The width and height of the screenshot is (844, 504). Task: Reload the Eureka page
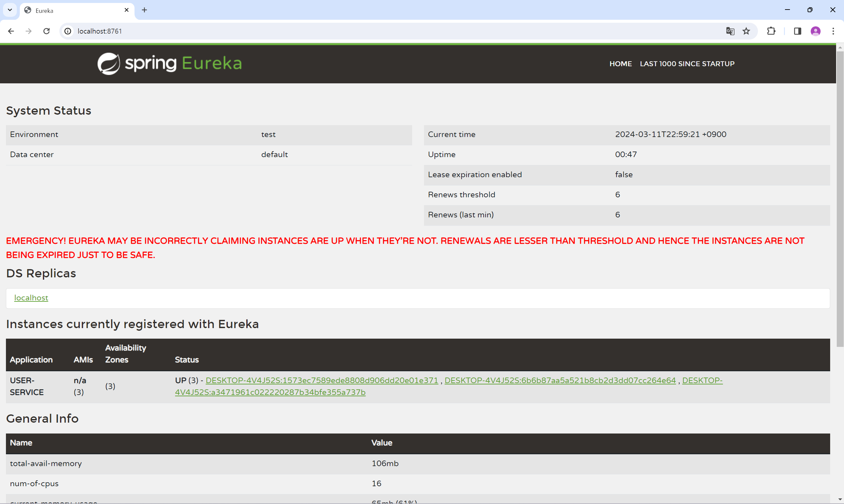(46, 31)
